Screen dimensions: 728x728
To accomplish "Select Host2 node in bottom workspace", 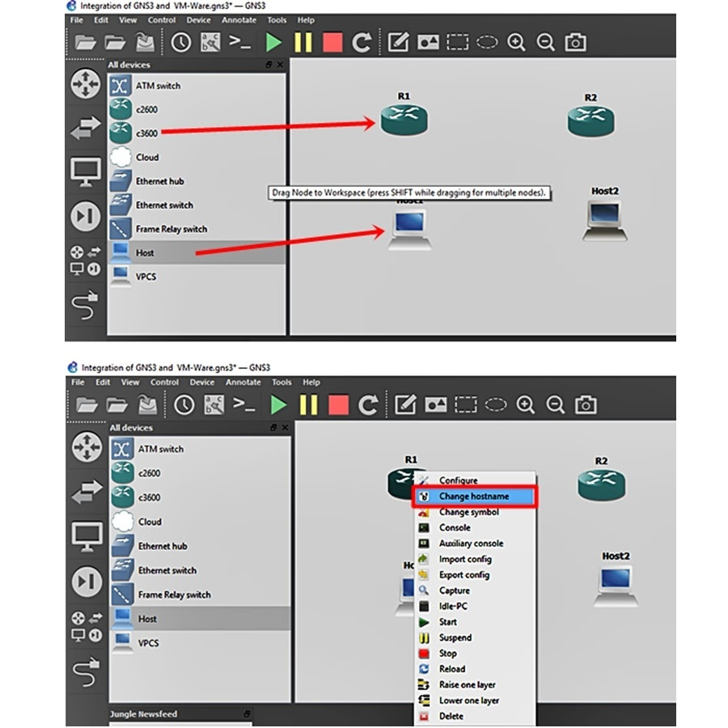I will (616, 586).
